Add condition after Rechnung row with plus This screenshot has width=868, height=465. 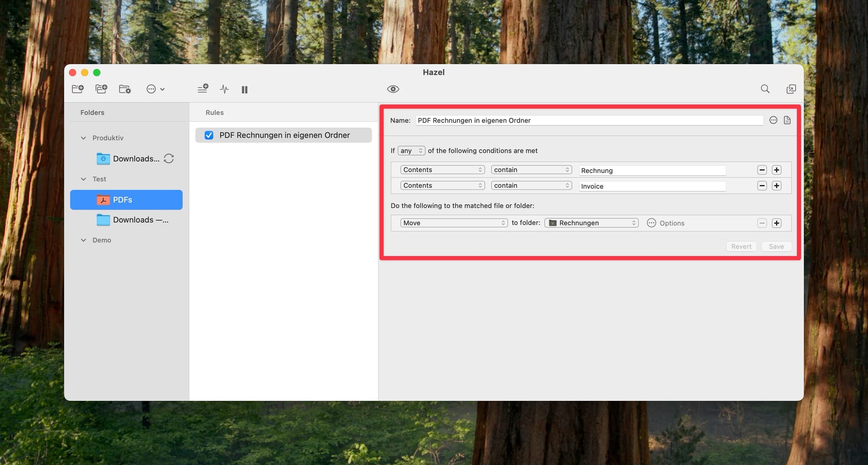pos(776,170)
